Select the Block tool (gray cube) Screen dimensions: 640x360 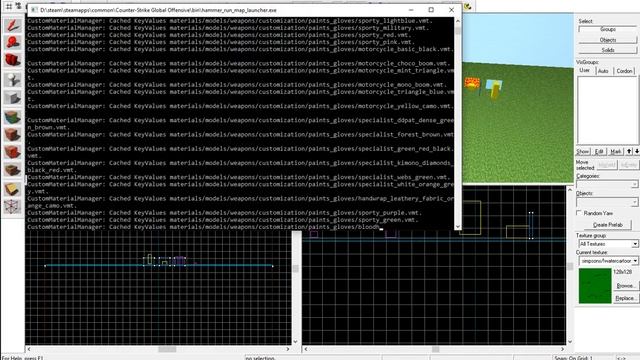click(x=13, y=97)
